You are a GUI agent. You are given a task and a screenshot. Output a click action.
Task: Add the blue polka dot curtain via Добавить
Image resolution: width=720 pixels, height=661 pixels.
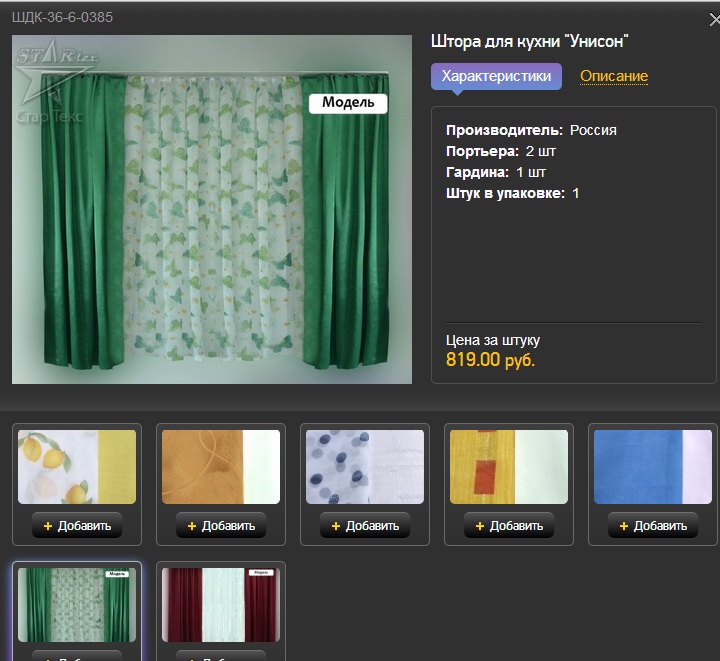point(365,526)
